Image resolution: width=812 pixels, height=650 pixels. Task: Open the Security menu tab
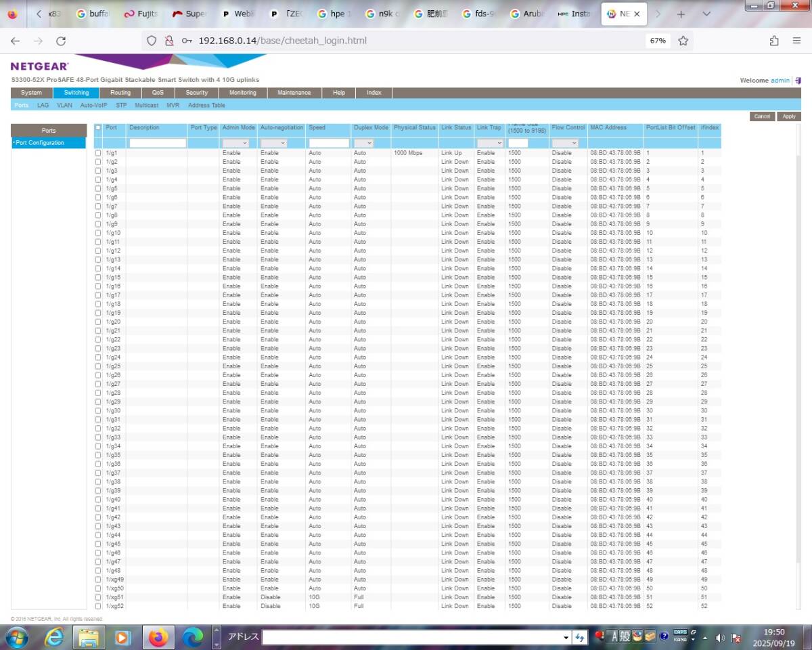[196, 93]
